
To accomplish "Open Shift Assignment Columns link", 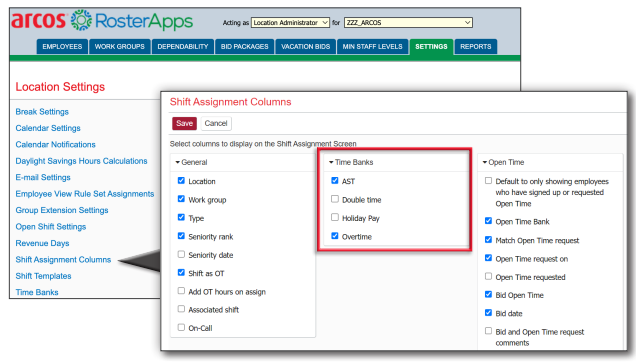I will point(63,260).
